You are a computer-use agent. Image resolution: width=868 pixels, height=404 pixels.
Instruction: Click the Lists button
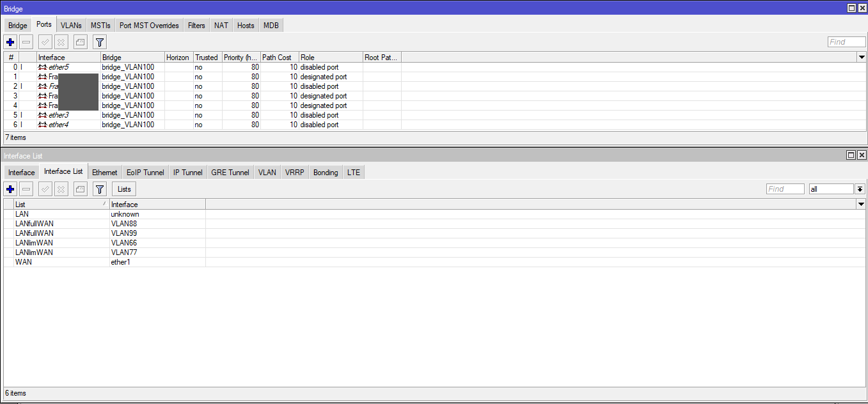tap(124, 189)
